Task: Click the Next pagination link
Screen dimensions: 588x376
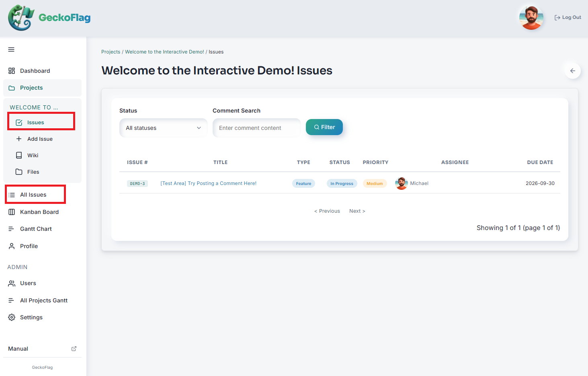Action: coord(357,211)
